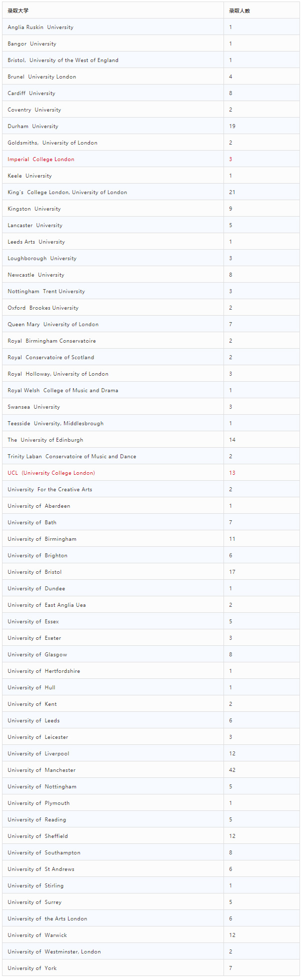Click University of Warwick
Image resolution: width=301 pixels, height=980 pixels.
pos(37,935)
